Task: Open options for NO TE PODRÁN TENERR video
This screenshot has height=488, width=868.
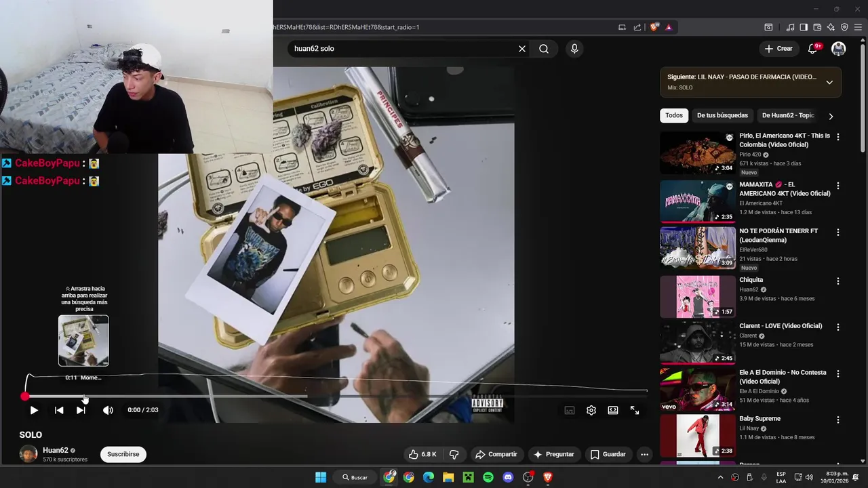Action: tap(838, 232)
